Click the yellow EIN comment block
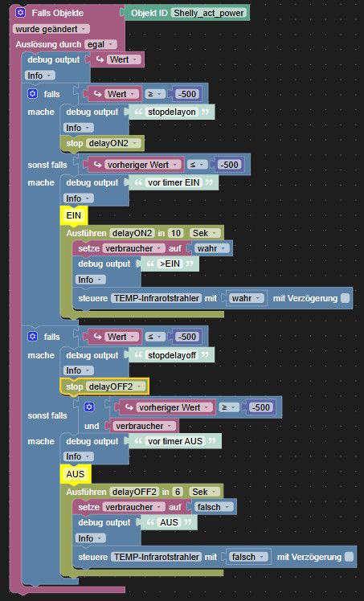Viewport: 364px width, 601px height. click(x=74, y=215)
